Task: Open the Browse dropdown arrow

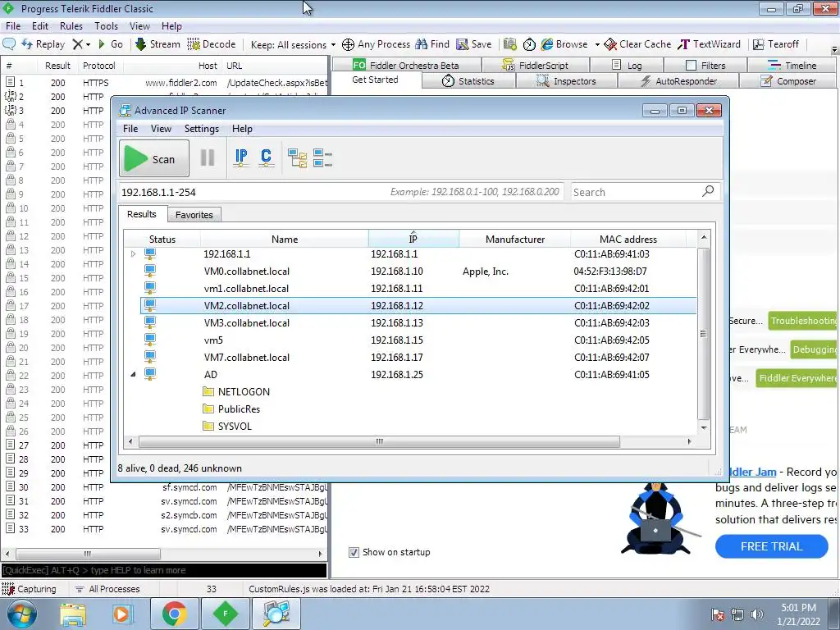Action: [597, 44]
